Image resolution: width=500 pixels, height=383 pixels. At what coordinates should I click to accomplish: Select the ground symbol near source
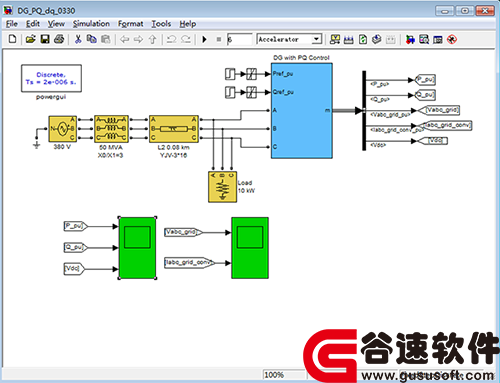(37, 145)
